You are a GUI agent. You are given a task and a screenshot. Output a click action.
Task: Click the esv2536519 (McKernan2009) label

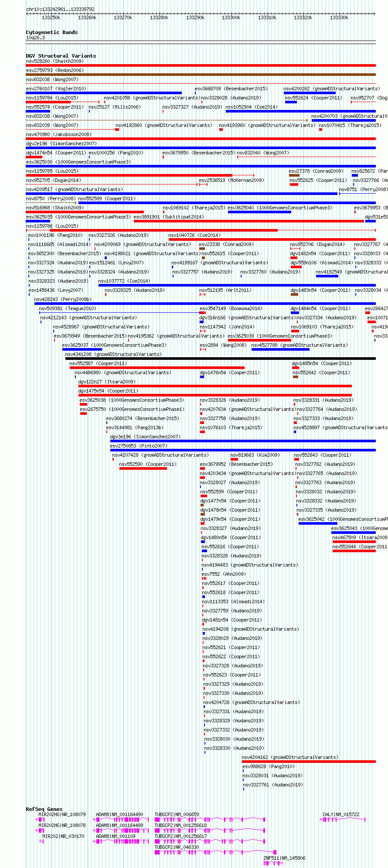pyautogui.click(x=231, y=180)
